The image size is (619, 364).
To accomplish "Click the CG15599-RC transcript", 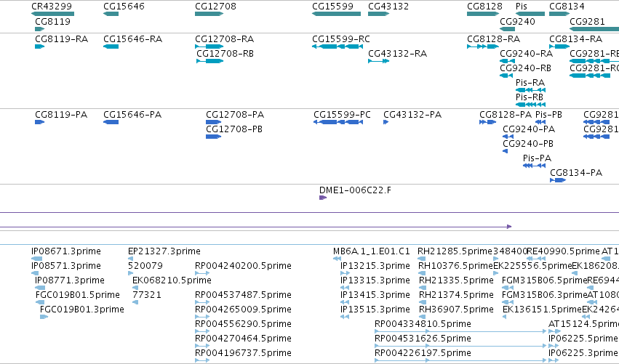I will click(338, 46).
